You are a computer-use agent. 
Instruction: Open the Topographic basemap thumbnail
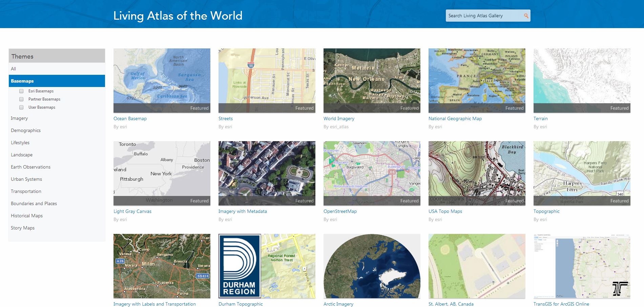pos(582,173)
